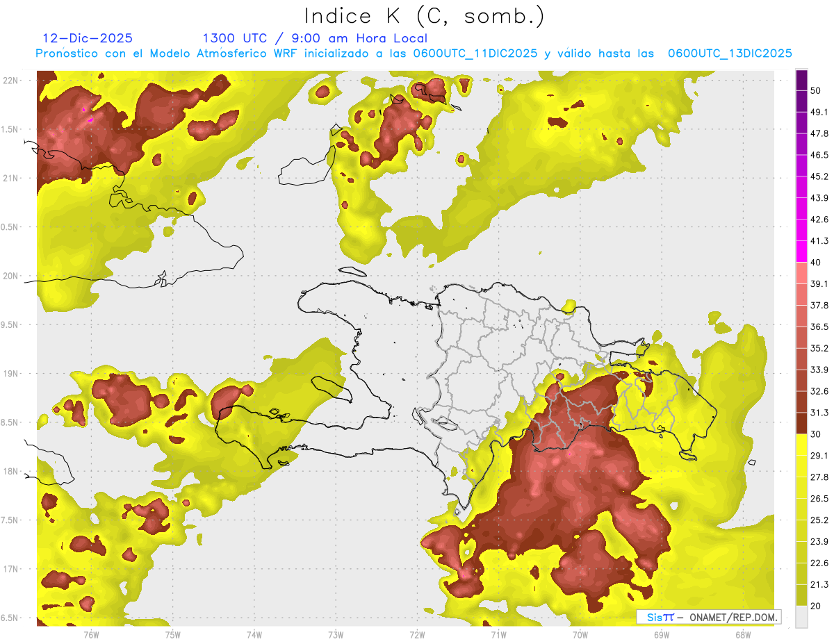Screen dimensions: 834x644
Task: Click the '18N' latitude label
Action: pyautogui.click(x=11, y=472)
